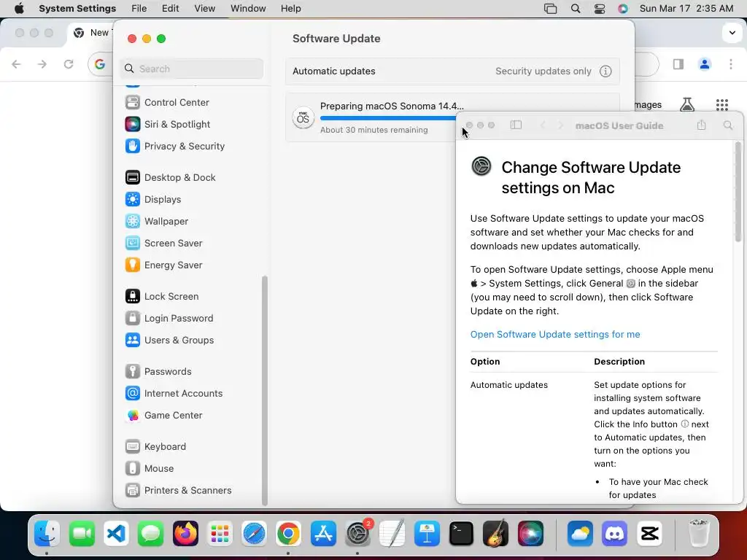Click Chrome profile avatar
This screenshot has width=747, height=560.
pyautogui.click(x=705, y=64)
